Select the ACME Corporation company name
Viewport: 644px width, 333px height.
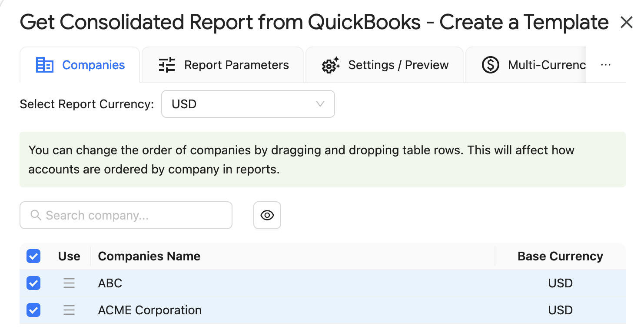(150, 310)
